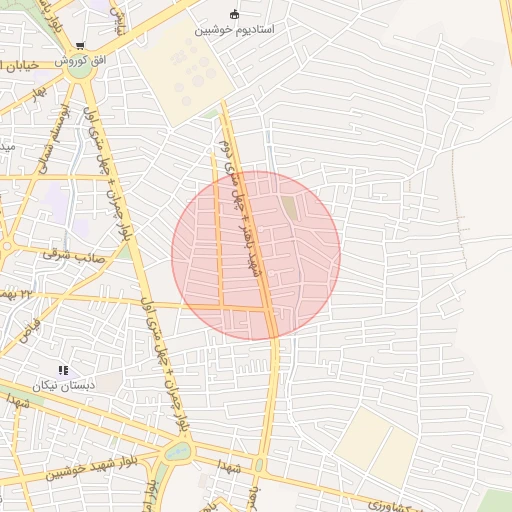Select the فیاض street label
Screen dimensions: 512x512
30,331
